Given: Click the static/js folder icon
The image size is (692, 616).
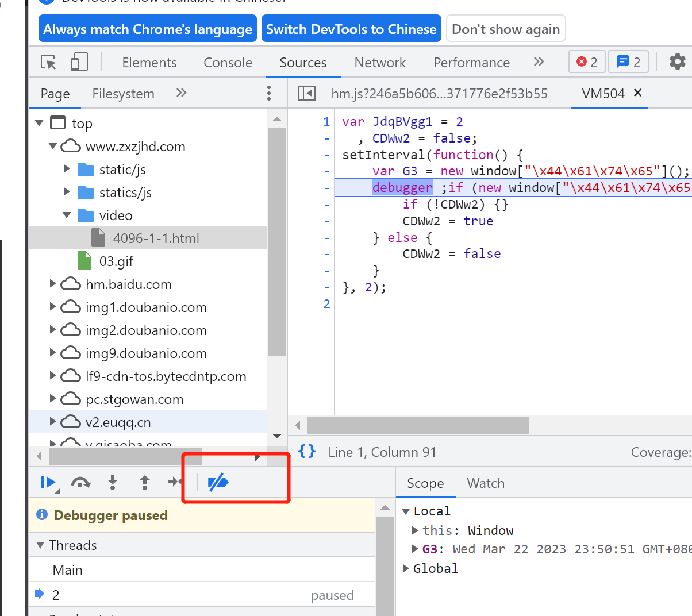Looking at the screenshot, I should (x=86, y=170).
